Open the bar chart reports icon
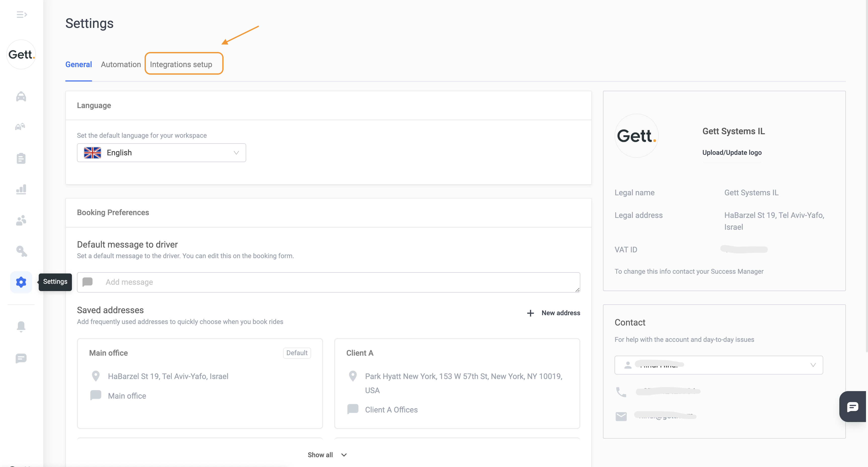868x467 pixels. click(x=21, y=189)
